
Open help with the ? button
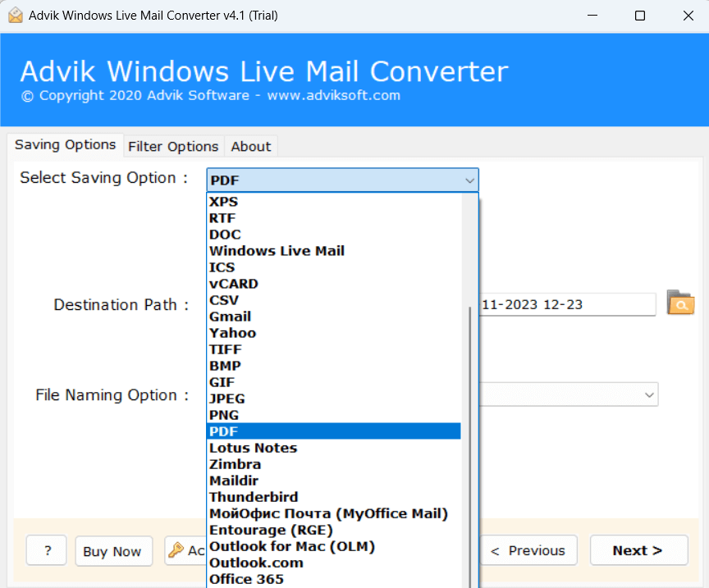47,550
